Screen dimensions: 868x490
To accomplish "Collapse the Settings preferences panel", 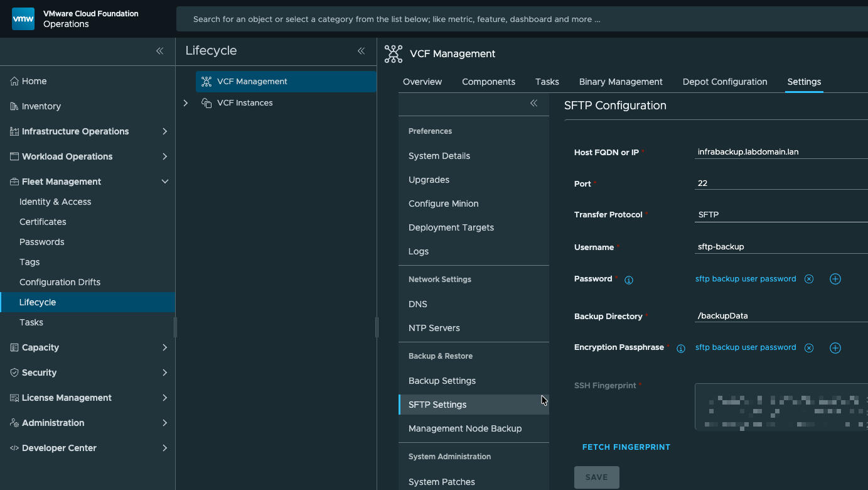I will (x=533, y=104).
